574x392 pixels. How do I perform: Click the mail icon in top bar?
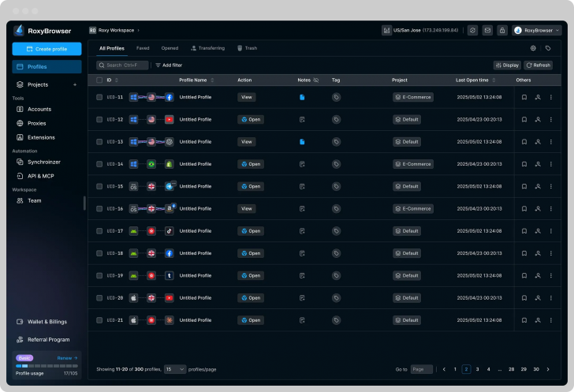[487, 30]
